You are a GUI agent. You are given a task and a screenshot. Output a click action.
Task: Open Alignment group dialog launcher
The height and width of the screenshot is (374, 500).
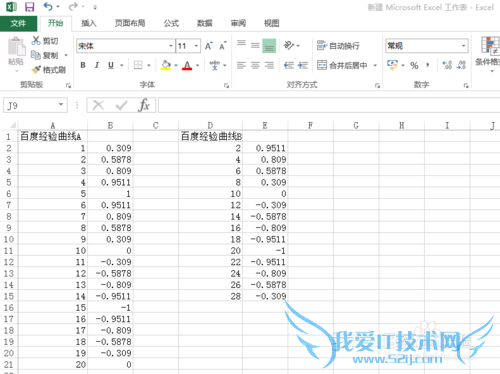pos(377,86)
